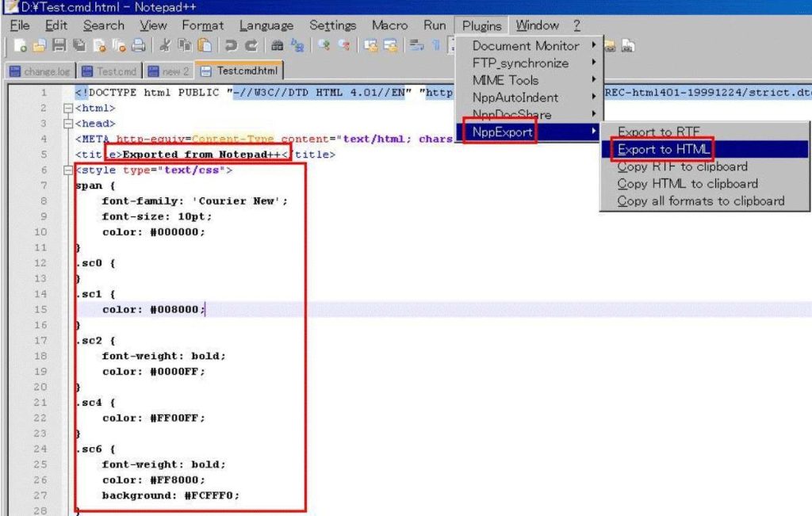Collapse the style fold marker on line 6
This screenshot has height=516, width=812.
coord(68,170)
